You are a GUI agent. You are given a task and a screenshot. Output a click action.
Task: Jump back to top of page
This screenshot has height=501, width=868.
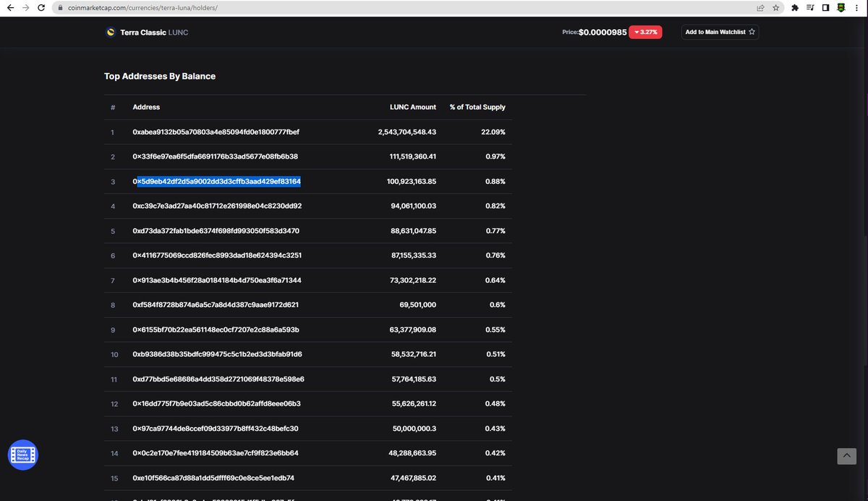point(846,455)
